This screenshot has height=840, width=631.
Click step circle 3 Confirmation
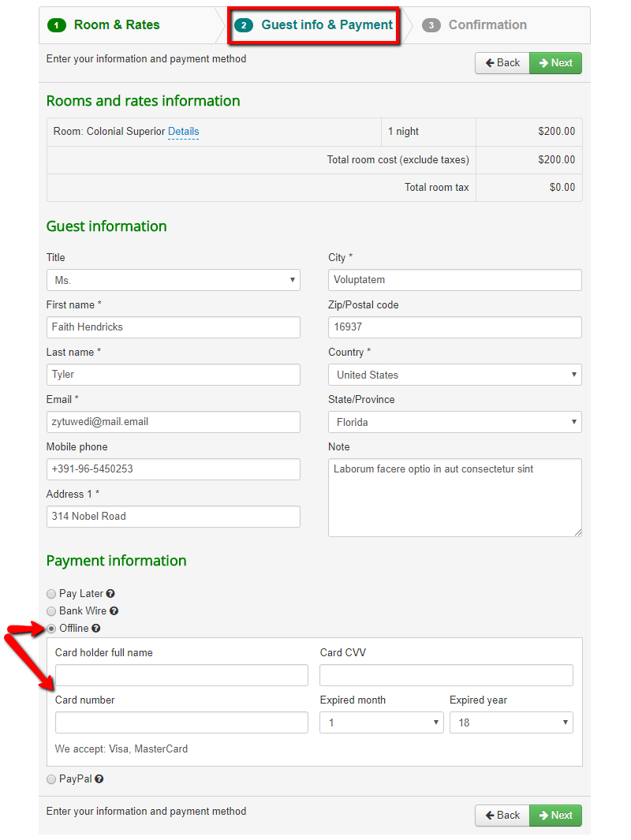431,24
